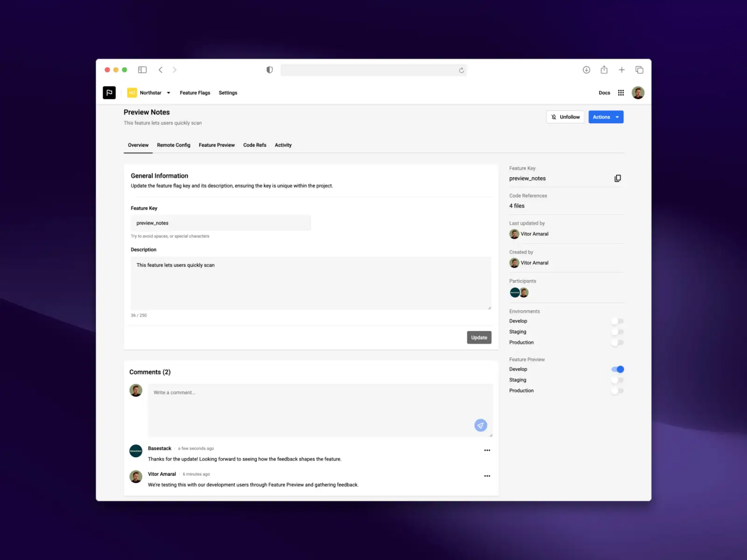Open options for Basestack comment

tap(487, 450)
